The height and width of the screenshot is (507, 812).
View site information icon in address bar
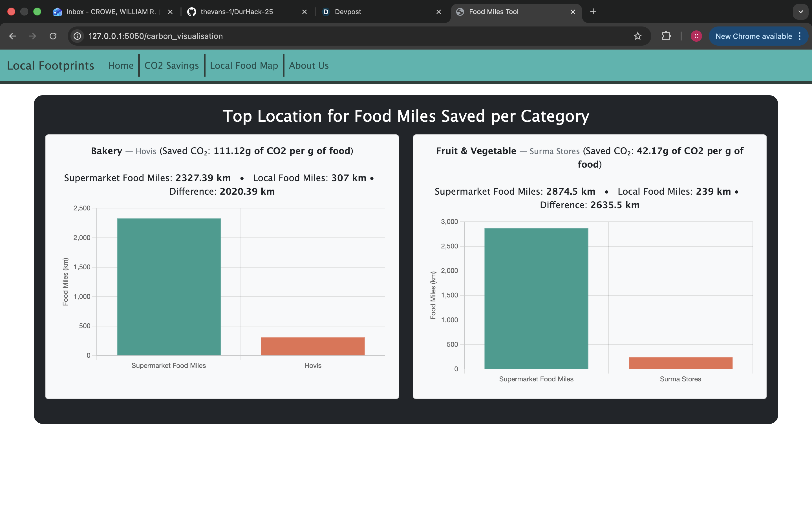click(78, 36)
